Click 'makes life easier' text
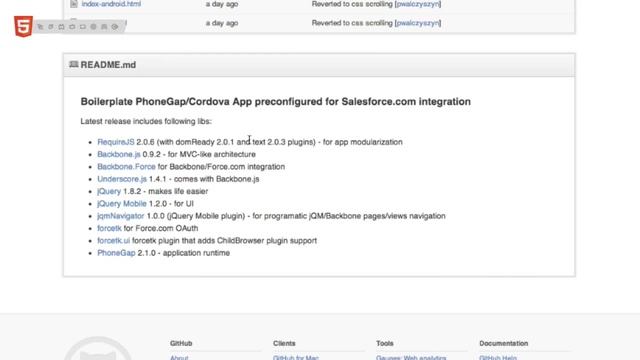This screenshot has width=640, height=360. coord(178,191)
